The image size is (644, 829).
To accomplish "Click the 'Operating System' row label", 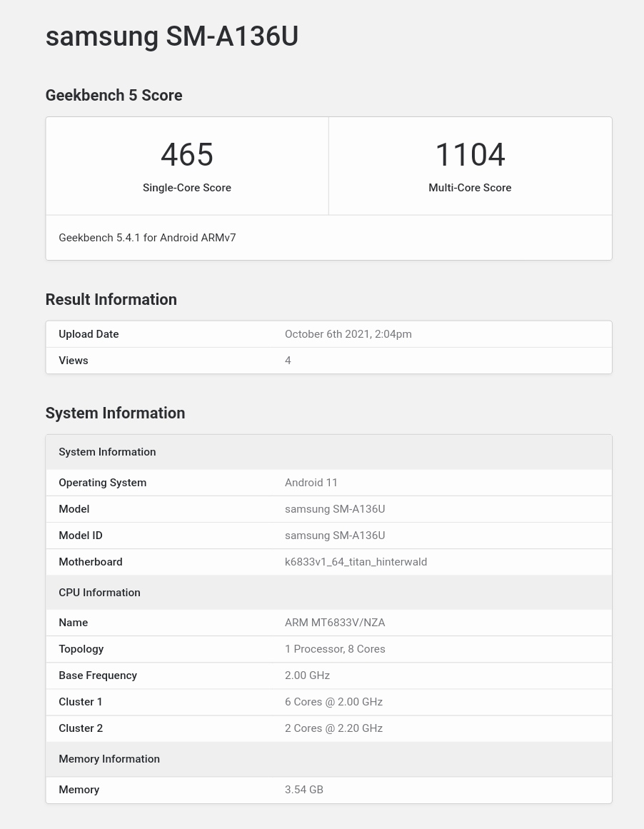I will [x=103, y=483].
